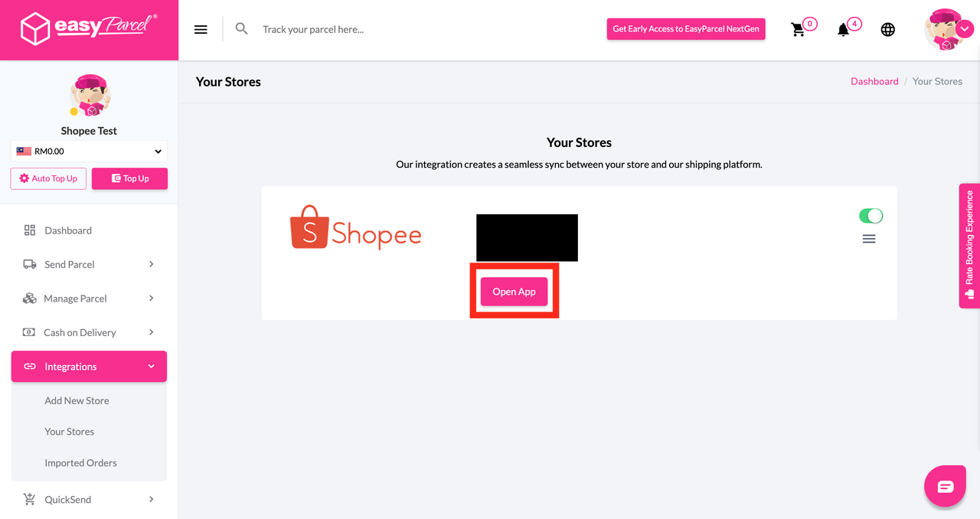Screen dimensions: 980x519
Task: Expand the Send Parcel menu
Action: click(x=89, y=264)
